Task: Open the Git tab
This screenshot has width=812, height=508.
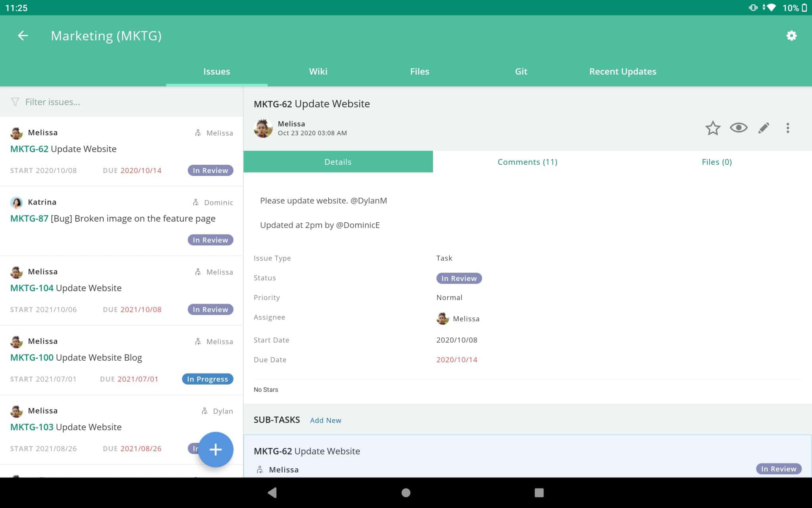Action: pos(521,71)
